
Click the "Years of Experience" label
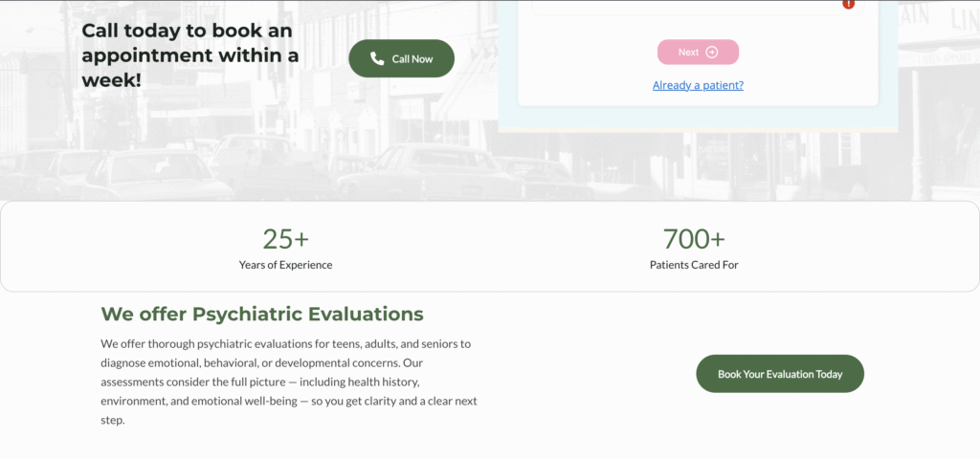coord(285,265)
